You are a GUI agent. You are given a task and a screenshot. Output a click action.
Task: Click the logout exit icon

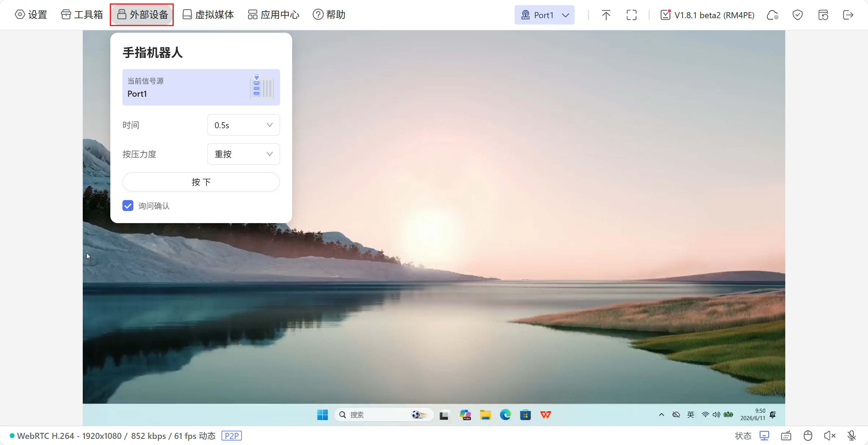pos(848,15)
